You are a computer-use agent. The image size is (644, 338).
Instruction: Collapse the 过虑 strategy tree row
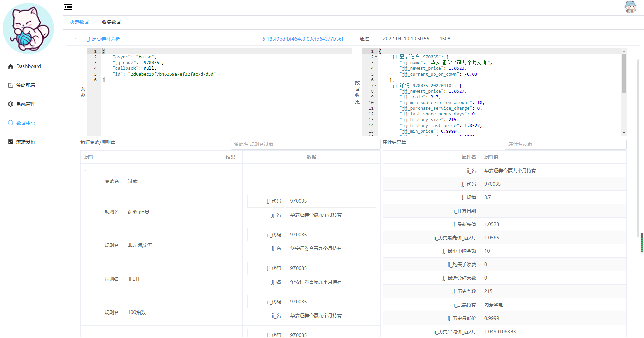86,170
